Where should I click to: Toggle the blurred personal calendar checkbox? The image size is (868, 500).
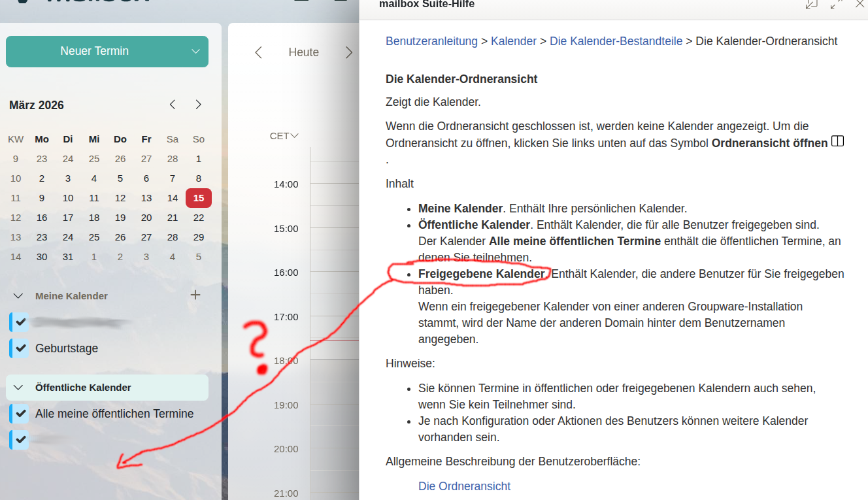click(21, 322)
